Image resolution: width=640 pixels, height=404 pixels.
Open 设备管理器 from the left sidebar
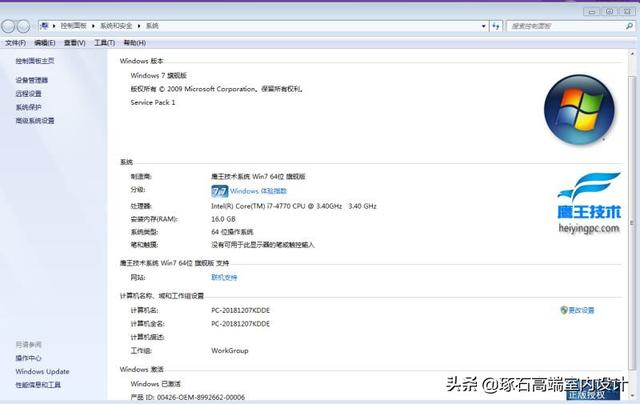31,80
